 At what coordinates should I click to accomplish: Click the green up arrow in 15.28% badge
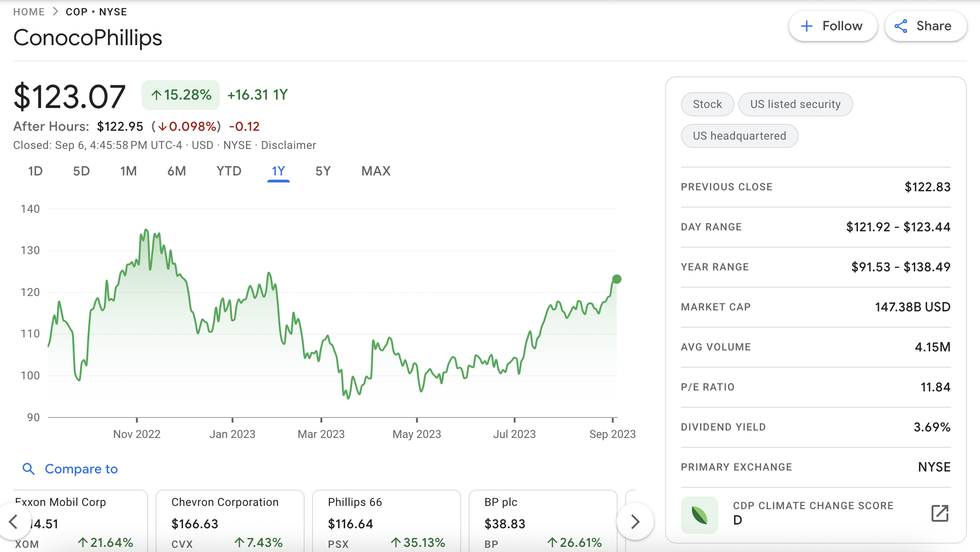click(x=157, y=95)
